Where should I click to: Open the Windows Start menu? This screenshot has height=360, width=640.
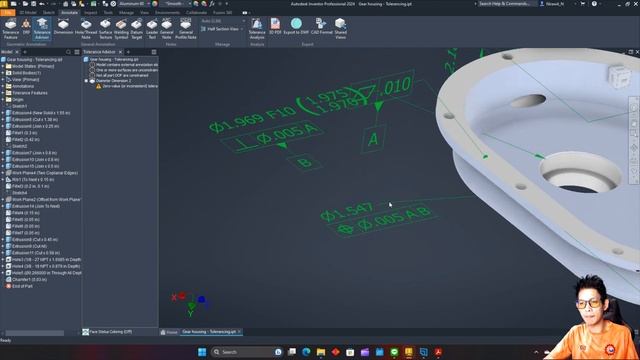coord(202,352)
